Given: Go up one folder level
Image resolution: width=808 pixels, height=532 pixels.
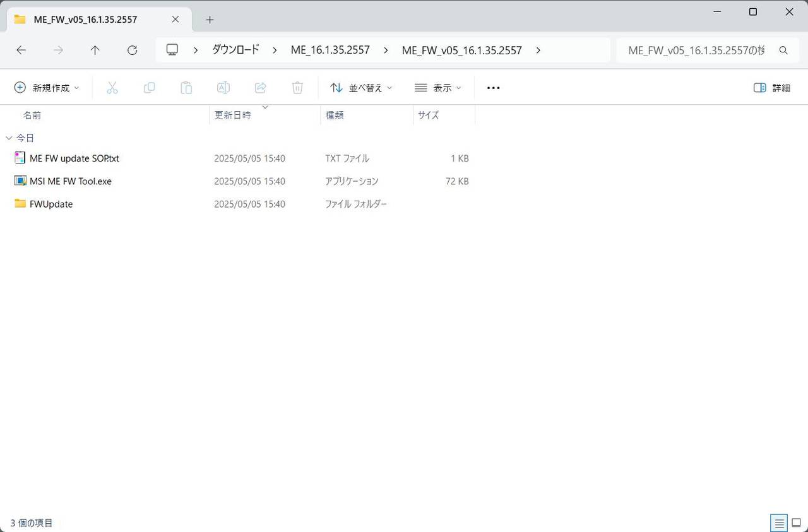Looking at the screenshot, I should (95, 50).
